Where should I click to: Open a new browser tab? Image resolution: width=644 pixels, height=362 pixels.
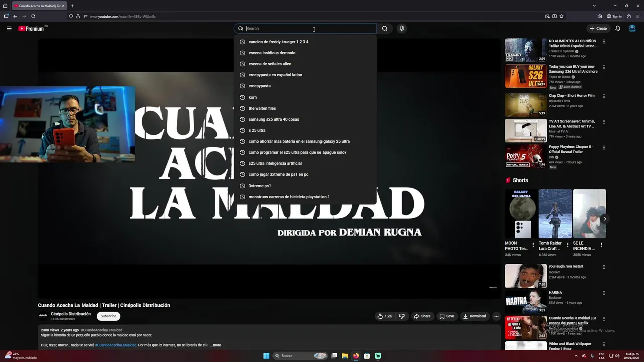pos(72,6)
